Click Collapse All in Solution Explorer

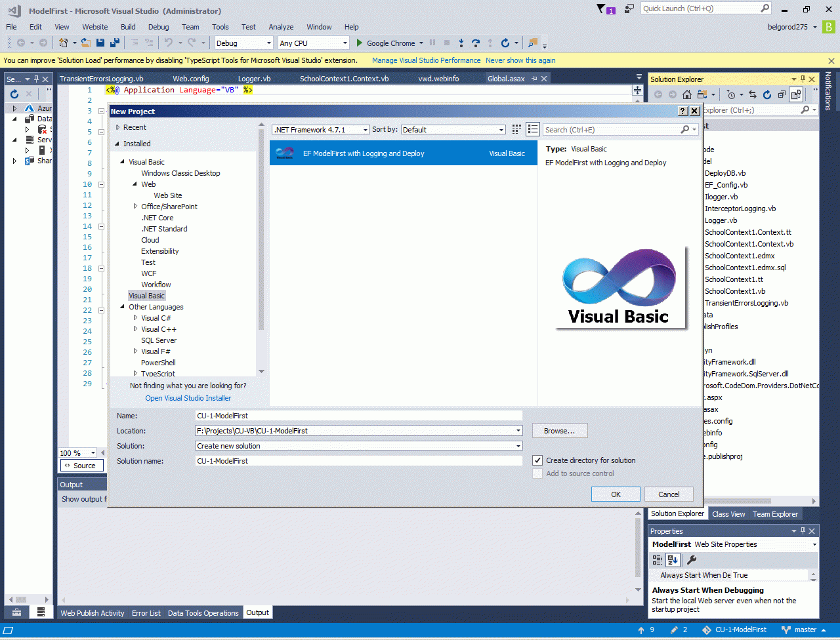[782, 94]
